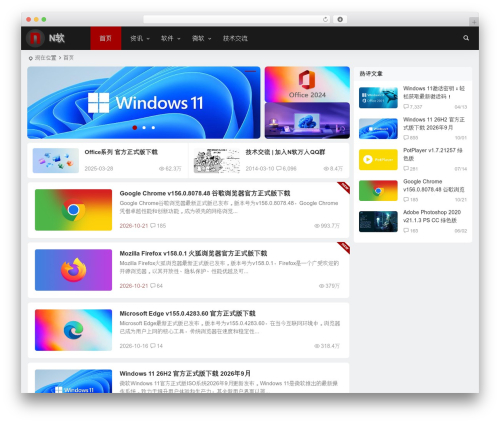Click the purple Windows desktop banner image

[x=307, y=120]
